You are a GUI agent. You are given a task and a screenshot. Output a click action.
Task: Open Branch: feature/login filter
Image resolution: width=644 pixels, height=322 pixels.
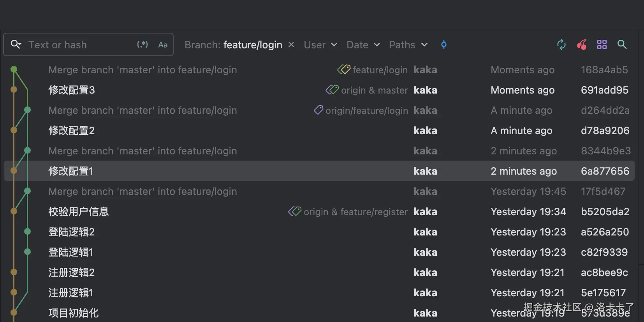tap(234, 45)
